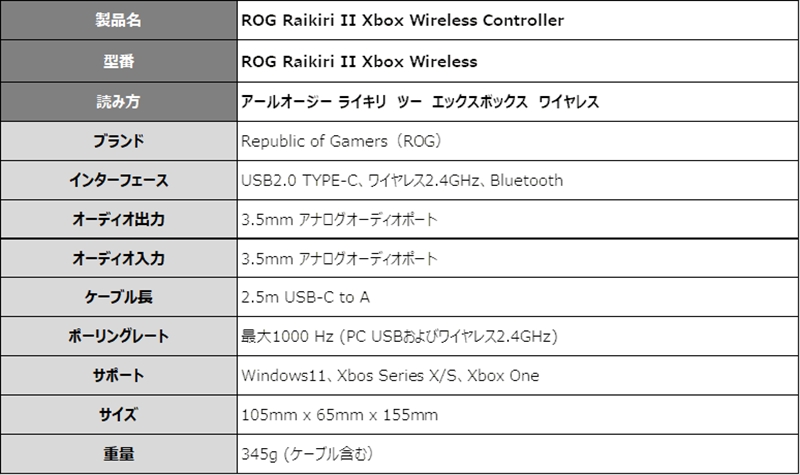The height and width of the screenshot is (475, 800).
Task: Click the ポーリングレート row label
Action: [x=118, y=336]
